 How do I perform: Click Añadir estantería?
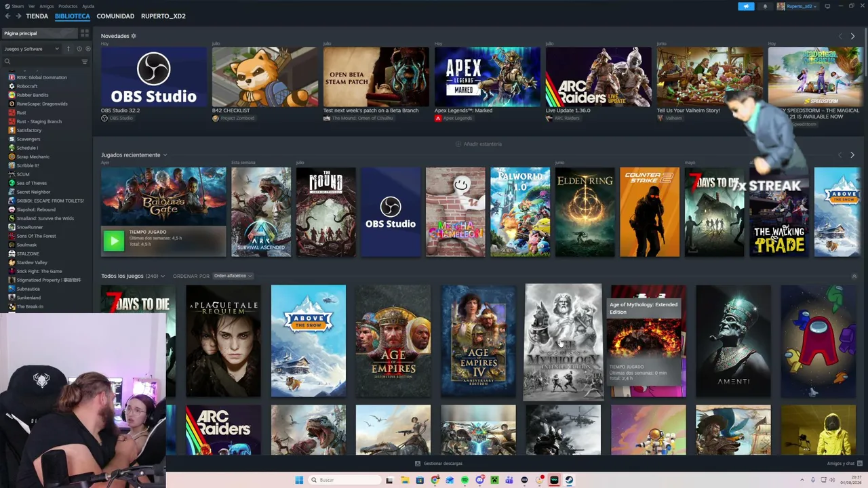point(479,144)
